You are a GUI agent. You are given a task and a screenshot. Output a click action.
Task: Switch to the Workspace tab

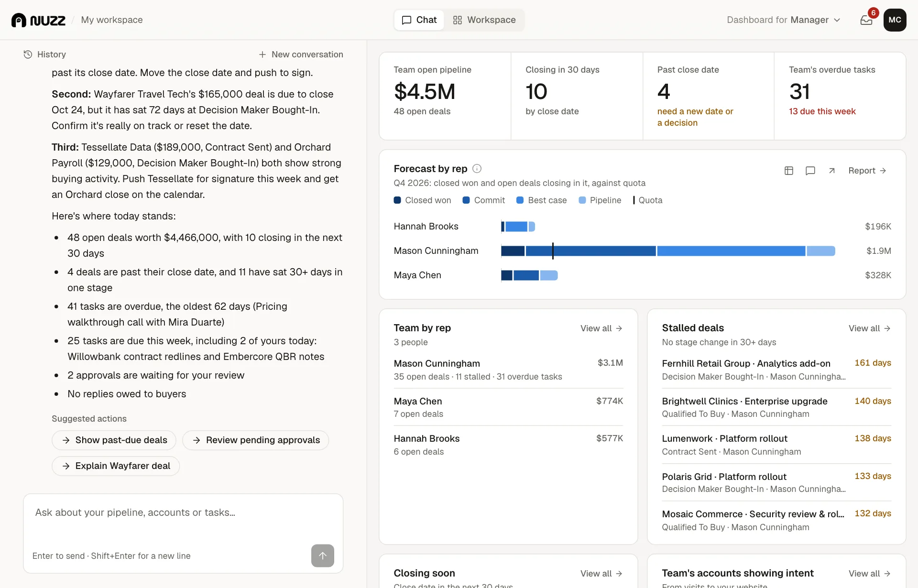(x=484, y=20)
